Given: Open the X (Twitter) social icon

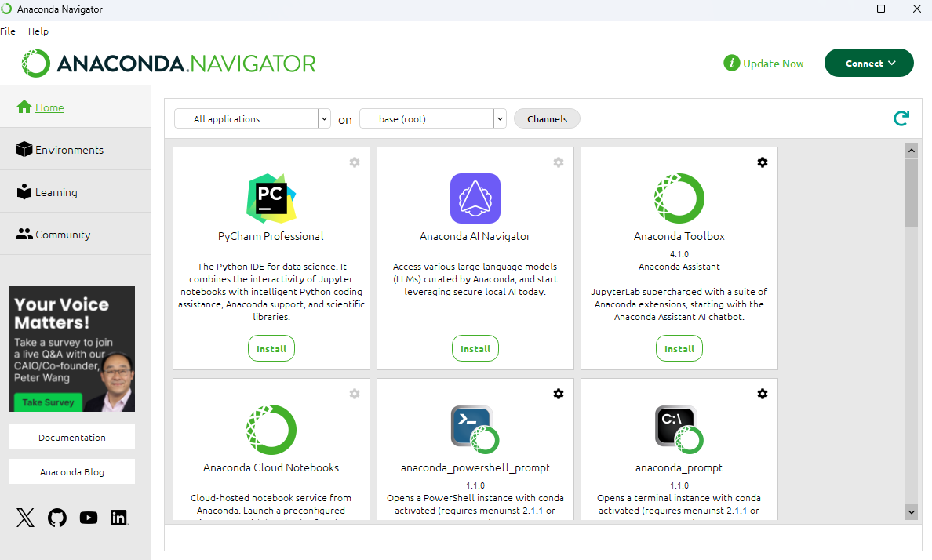Looking at the screenshot, I should click(x=26, y=518).
